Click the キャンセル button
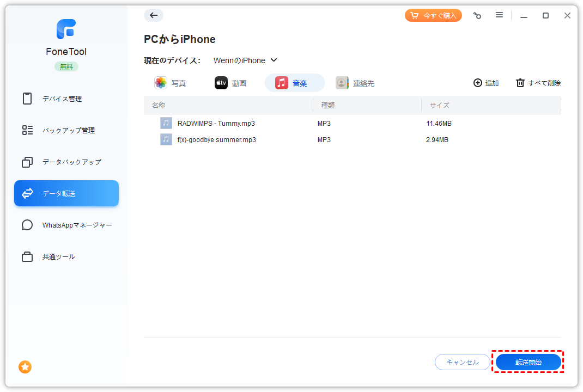The image size is (583, 392). coord(462,362)
